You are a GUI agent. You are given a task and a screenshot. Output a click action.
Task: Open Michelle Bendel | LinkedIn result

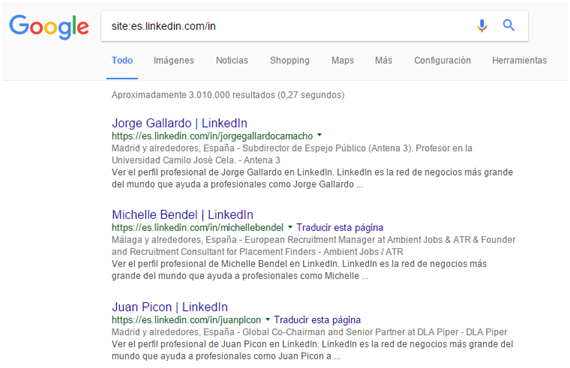coord(182,215)
